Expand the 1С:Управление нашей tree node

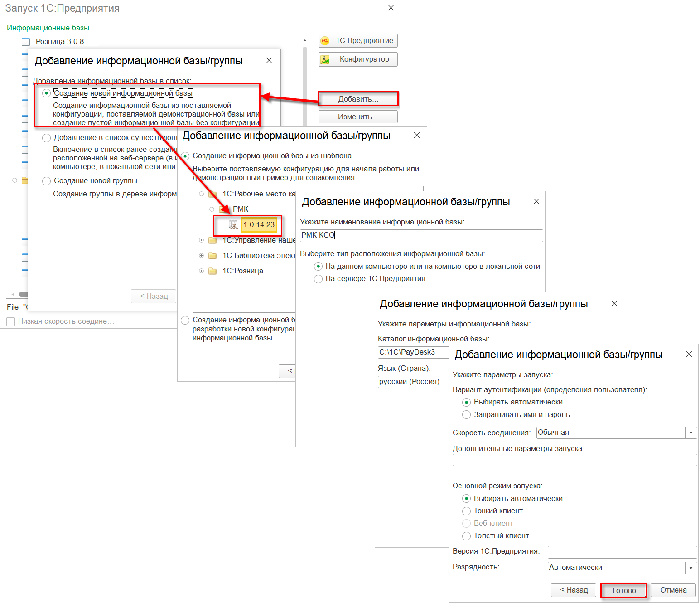click(x=202, y=240)
